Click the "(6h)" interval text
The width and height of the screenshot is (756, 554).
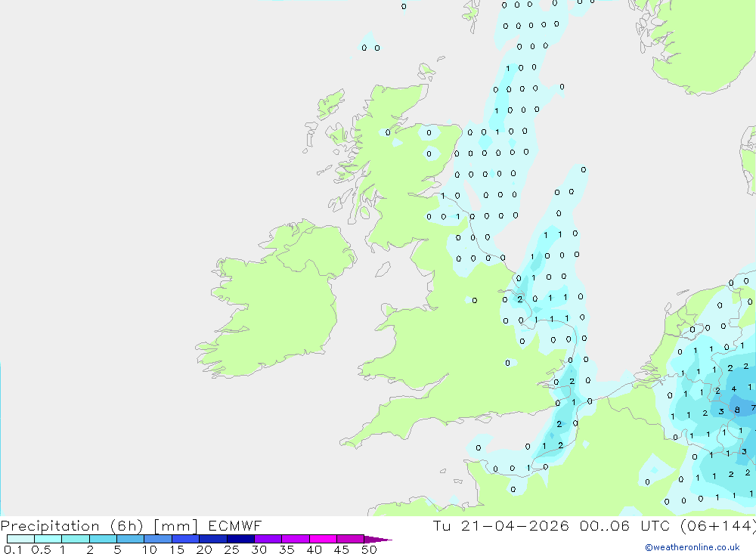[126, 526]
